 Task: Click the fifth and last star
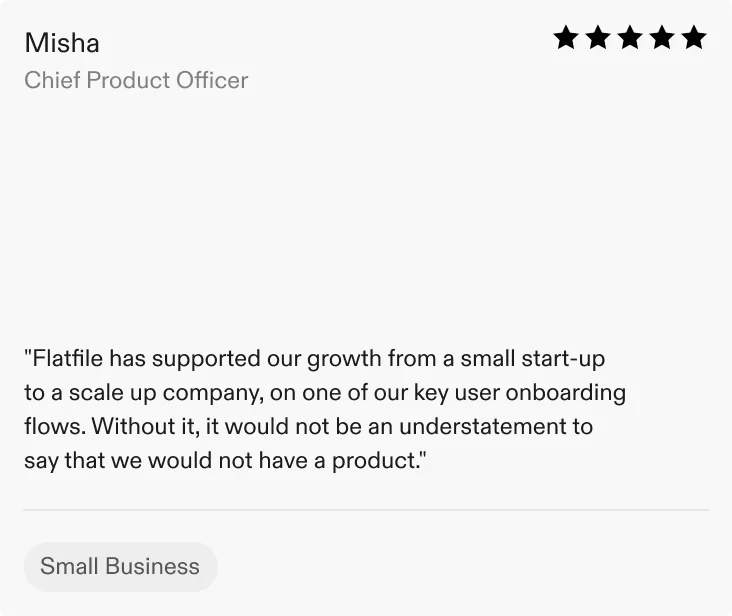tap(694, 39)
